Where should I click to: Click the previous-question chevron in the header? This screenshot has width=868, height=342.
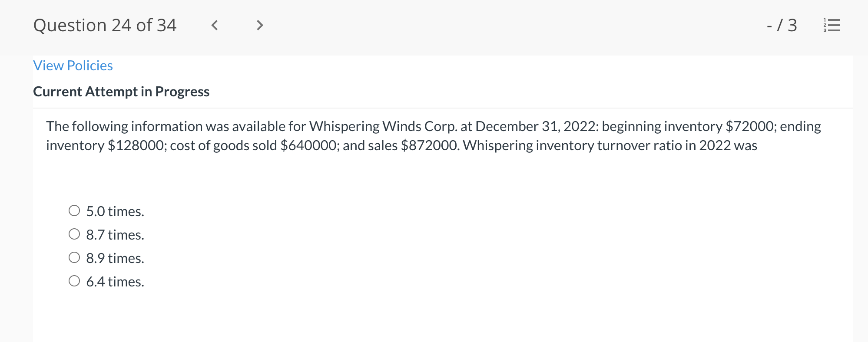coord(215,26)
